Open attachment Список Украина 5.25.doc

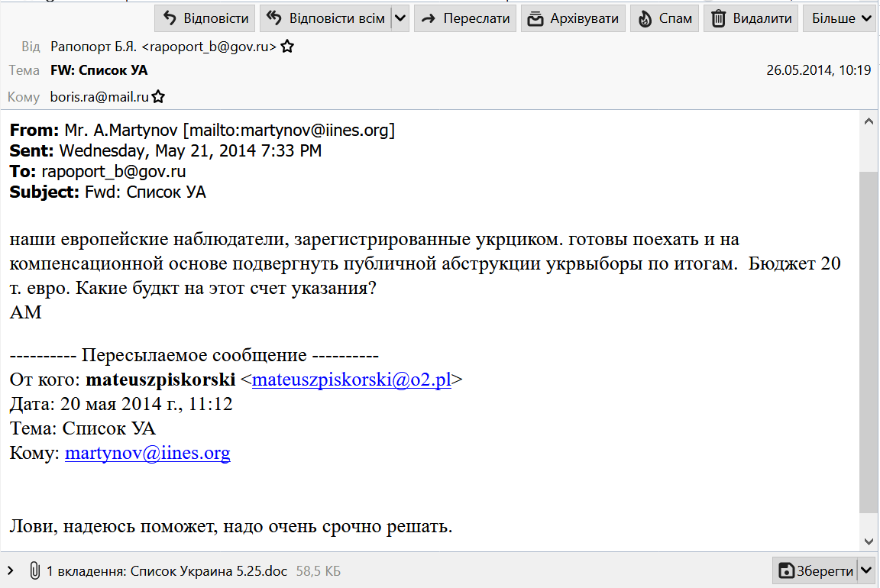coord(210,570)
